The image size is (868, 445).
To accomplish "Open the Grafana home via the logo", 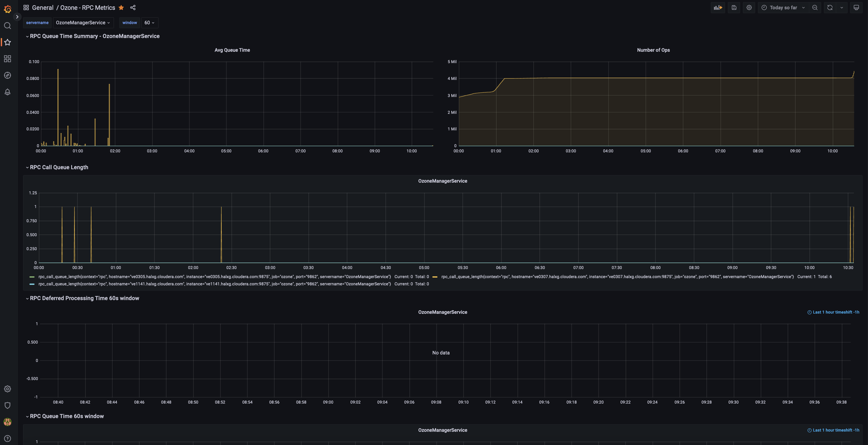I will (8, 9).
